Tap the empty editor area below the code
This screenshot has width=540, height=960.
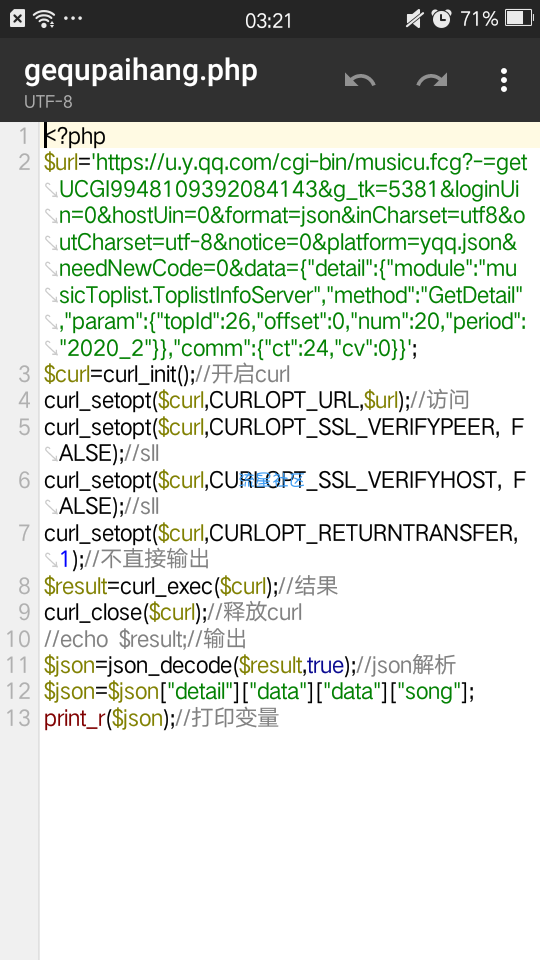coord(289,845)
